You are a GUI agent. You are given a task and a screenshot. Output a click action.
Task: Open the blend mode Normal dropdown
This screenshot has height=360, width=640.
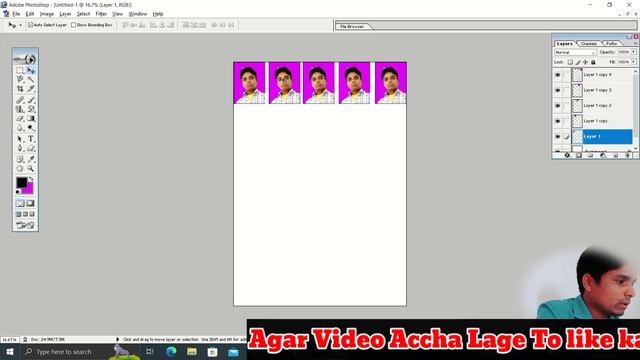(x=575, y=52)
